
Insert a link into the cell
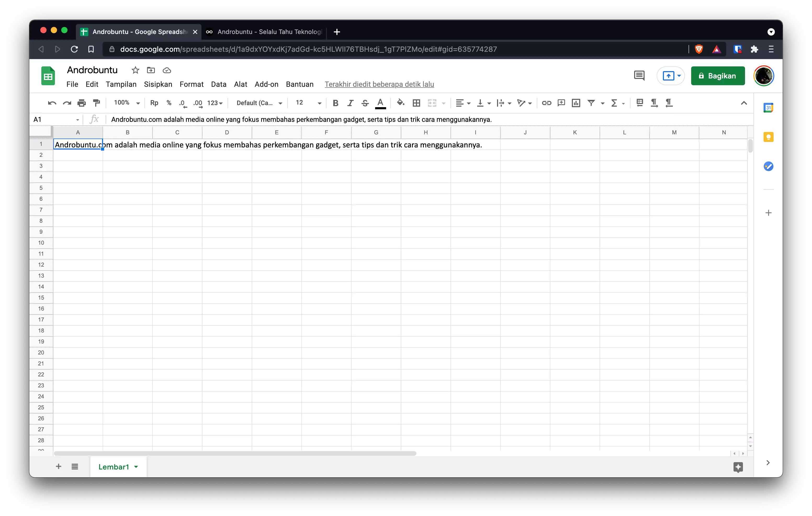(547, 103)
